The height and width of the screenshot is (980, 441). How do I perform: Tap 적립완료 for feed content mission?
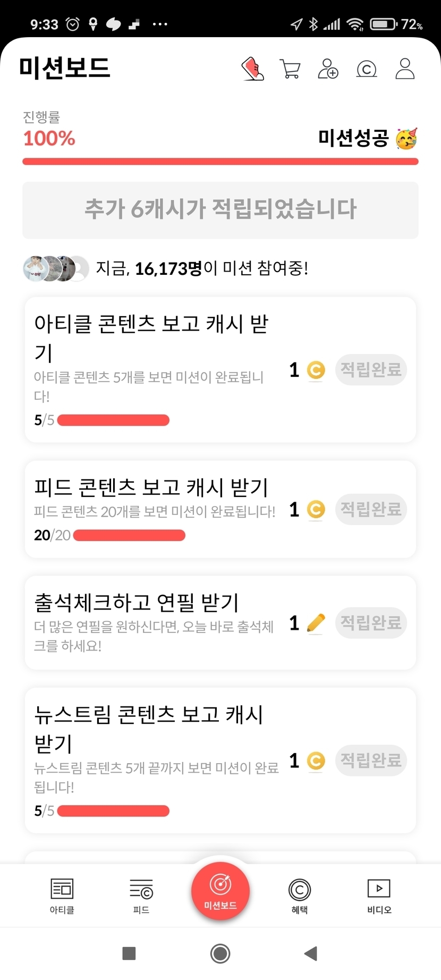coord(371,509)
